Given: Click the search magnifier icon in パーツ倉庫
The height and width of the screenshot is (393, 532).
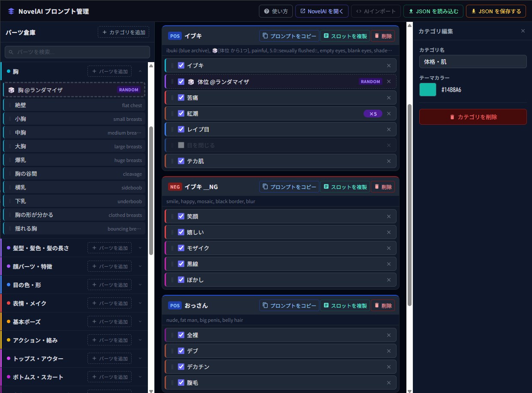Looking at the screenshot, I should [11, 52].
